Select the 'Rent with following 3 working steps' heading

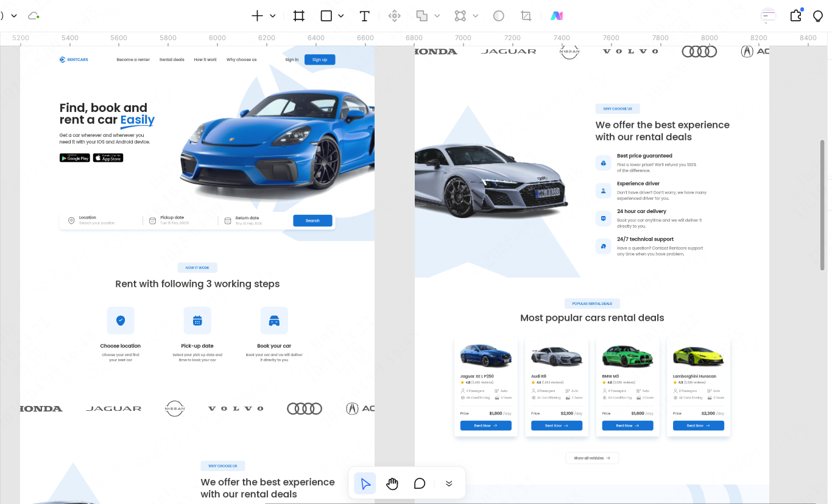coord(197,284)
